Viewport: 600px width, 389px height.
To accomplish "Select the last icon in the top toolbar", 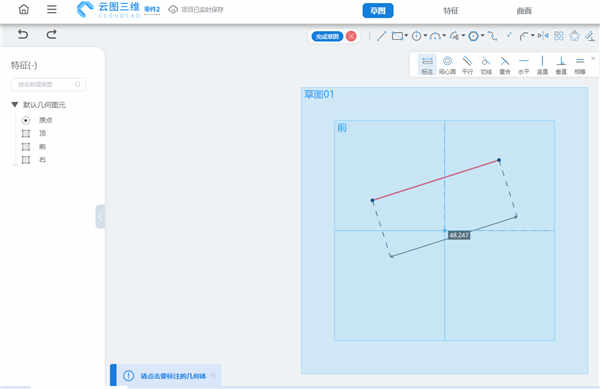I will (x=590, y=36).
